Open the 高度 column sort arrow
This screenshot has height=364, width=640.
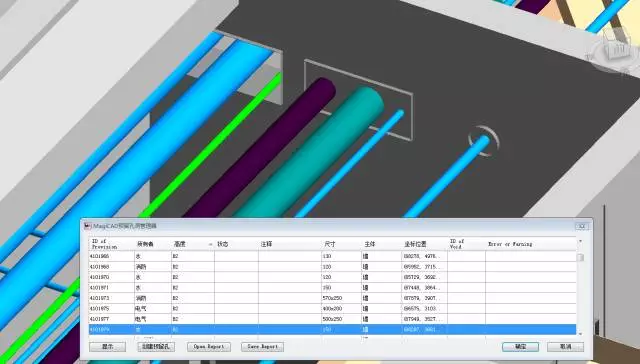211,244
